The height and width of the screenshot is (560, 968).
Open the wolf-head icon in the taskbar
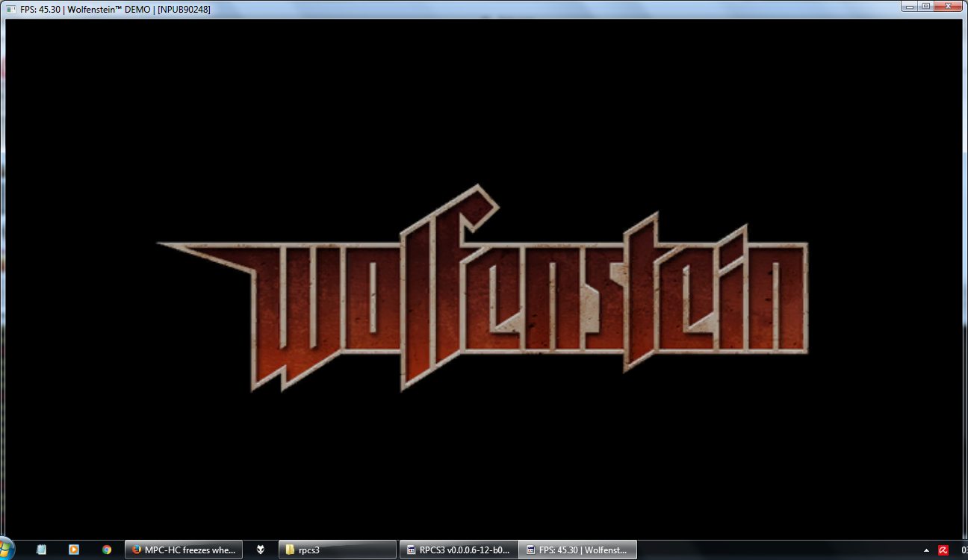[261, 550]
